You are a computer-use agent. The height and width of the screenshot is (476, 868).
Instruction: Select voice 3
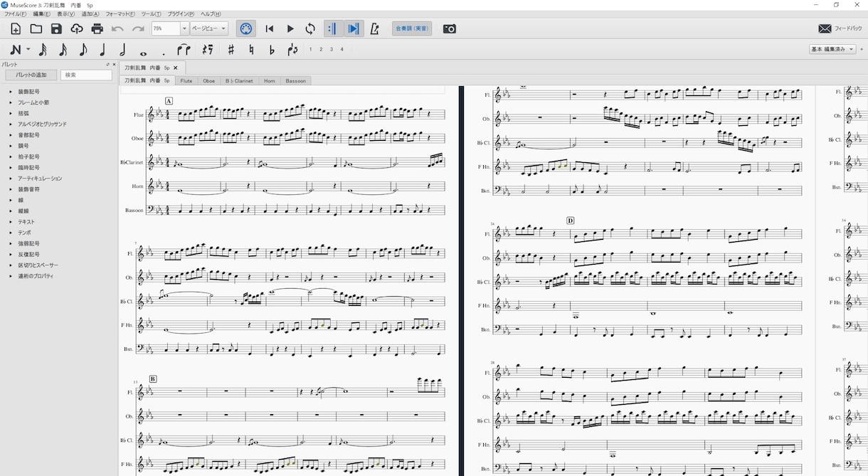pos(332,50)
